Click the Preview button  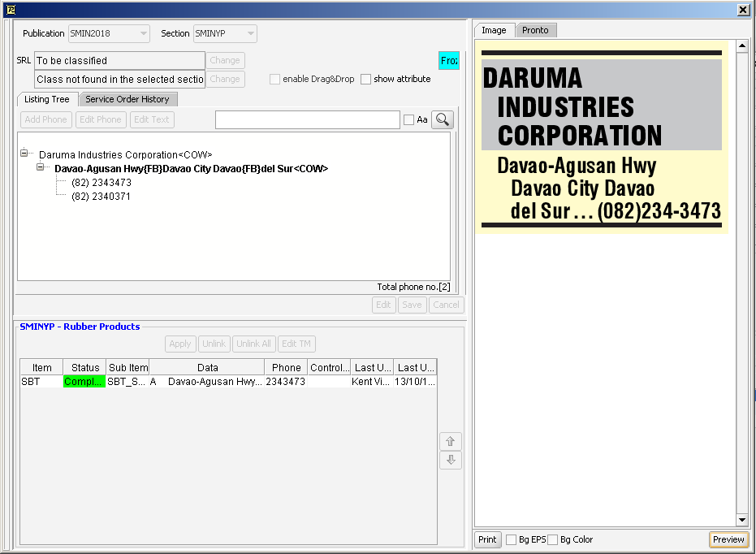tap(728, 539)
